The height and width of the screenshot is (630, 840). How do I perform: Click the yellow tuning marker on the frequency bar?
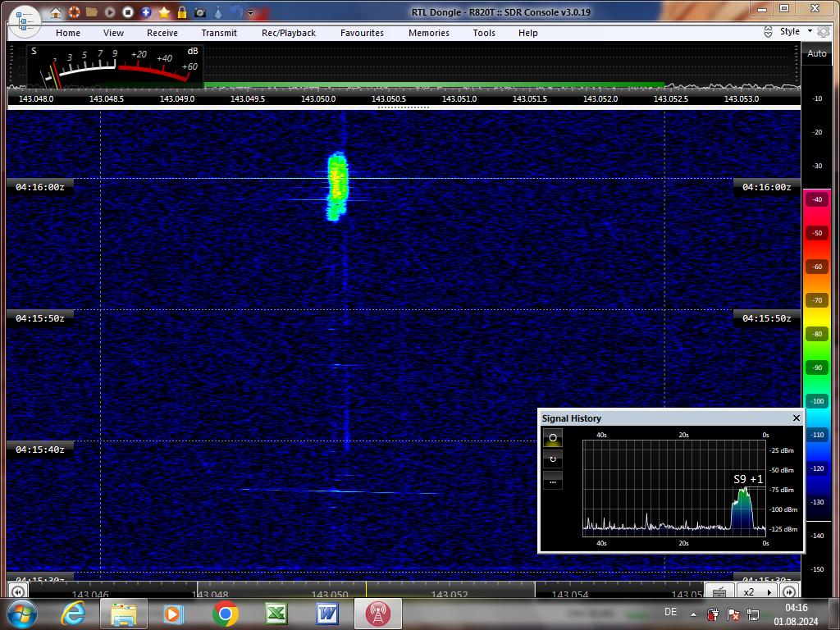pyautogui.click(x=366, y=589)
